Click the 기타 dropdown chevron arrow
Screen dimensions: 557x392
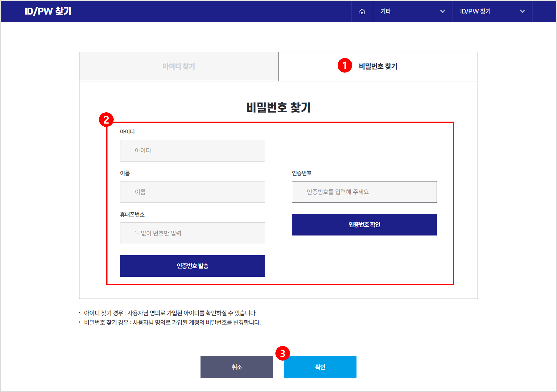click(x=443, y=11)
